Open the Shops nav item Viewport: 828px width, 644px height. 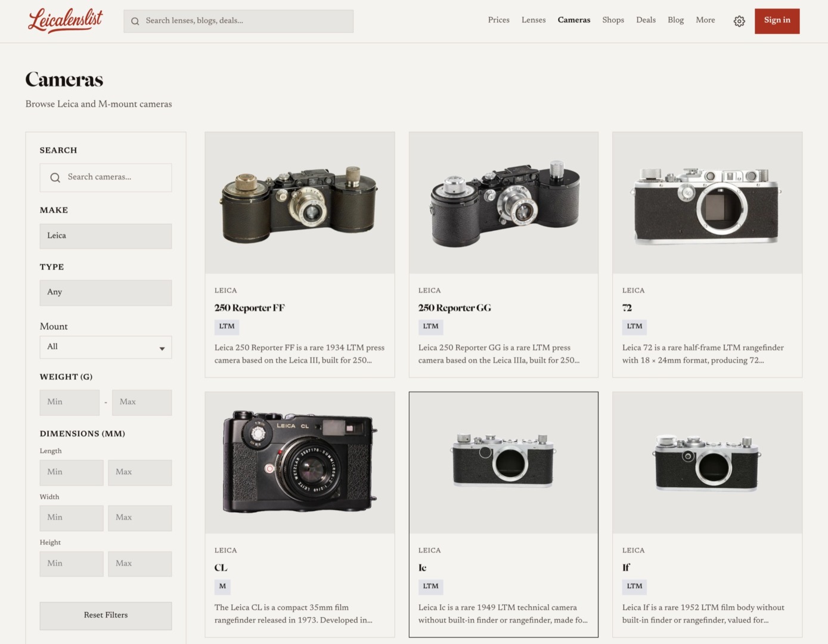tap(613, 20)
